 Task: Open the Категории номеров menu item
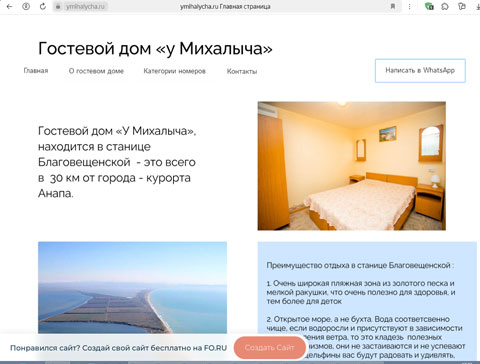[174, 71]
